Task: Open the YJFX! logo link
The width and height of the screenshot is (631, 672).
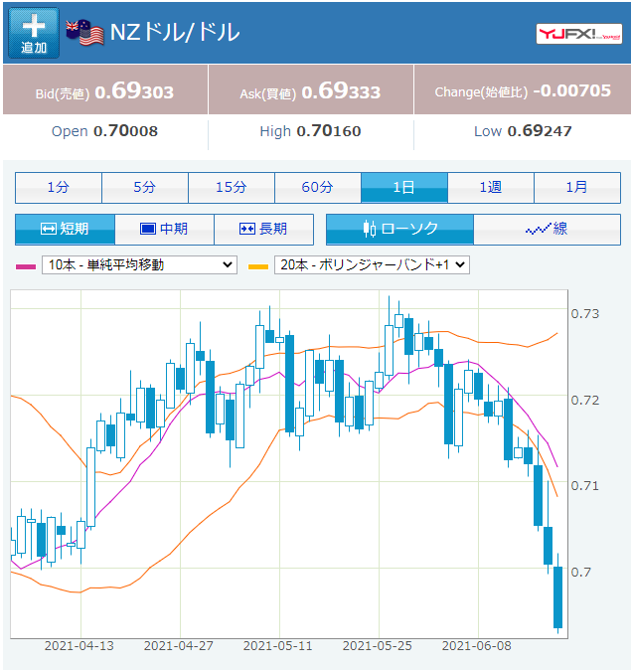Action: pyautogui.click(x=578, y=34)
